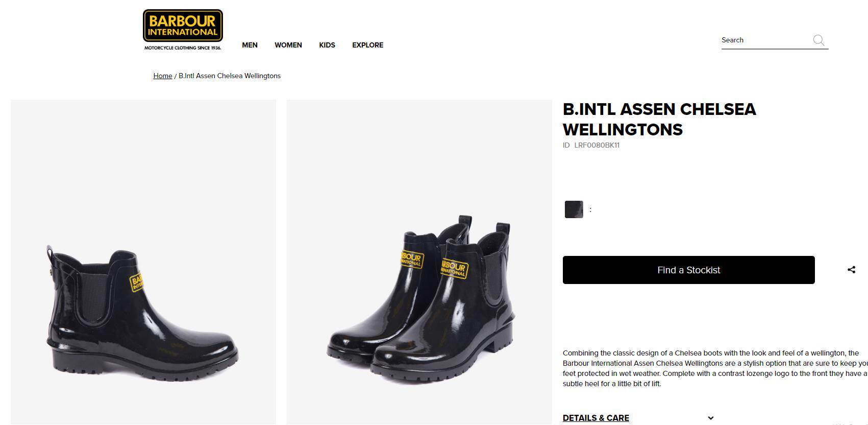Viewport: 868px width, 425px height.
Task: Click the Find a Stockist button
Action: (x=688, y=270)
